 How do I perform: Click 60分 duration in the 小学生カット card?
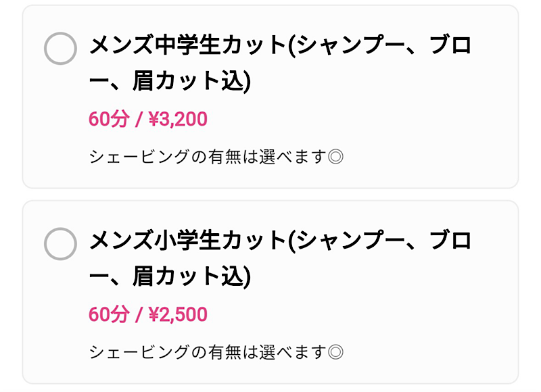[x=108, y=314]
